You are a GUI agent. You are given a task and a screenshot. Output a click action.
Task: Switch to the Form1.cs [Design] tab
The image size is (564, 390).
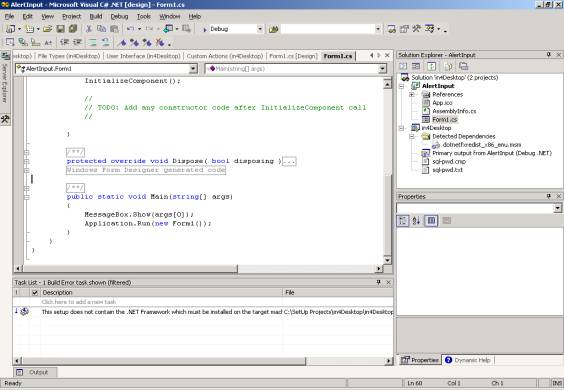coord(293,56)
